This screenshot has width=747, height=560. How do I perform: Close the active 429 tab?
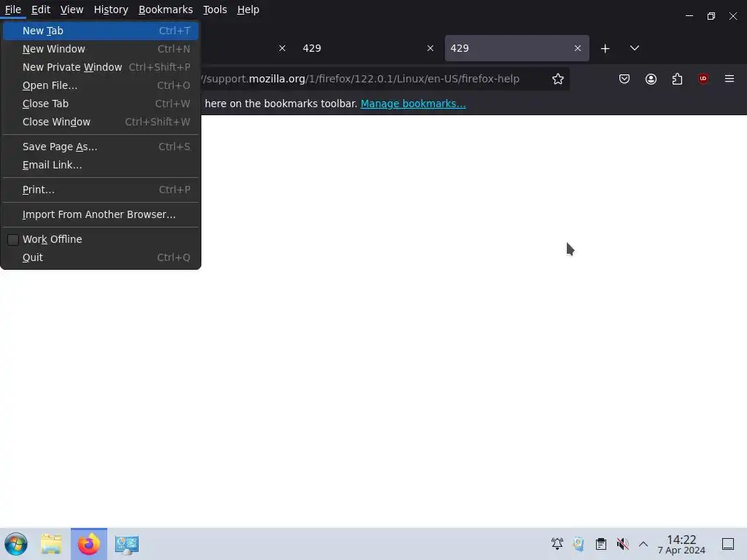click(x=578, y=48)
